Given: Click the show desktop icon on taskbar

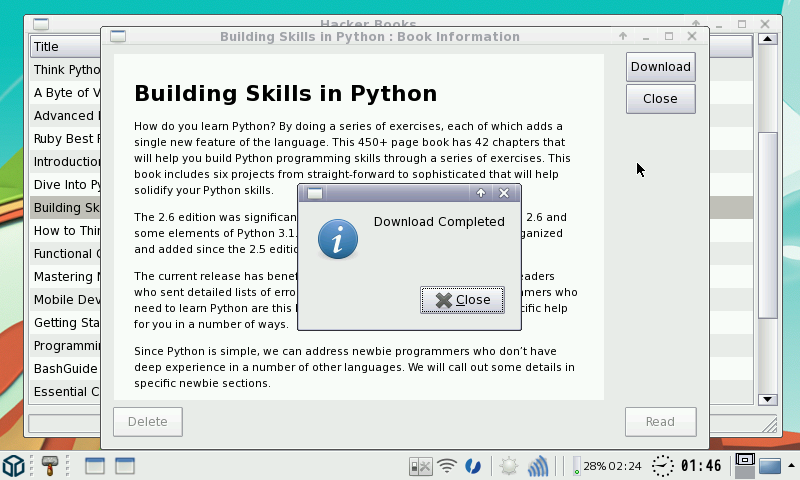Looking at the screenshot, I should [769, 466].
